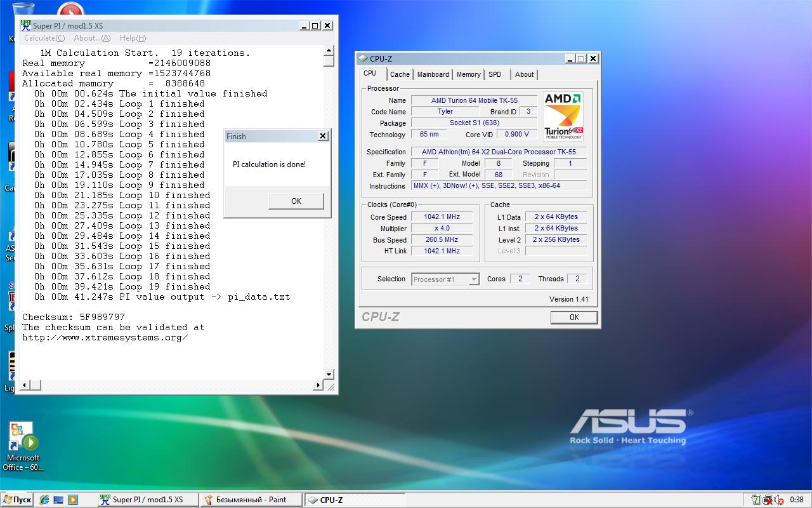Click the HT Link value 1042.1 MHz

442,251
